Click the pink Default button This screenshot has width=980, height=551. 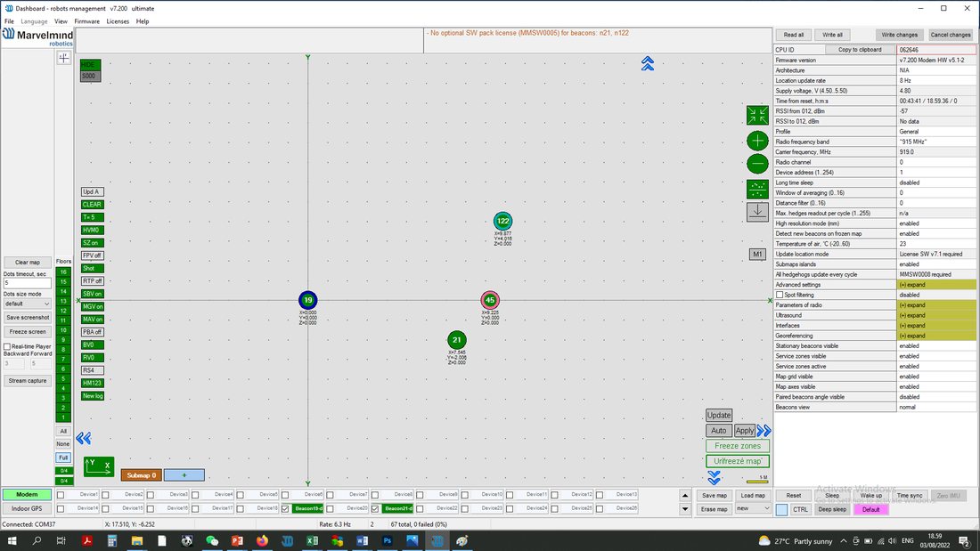(870, 510)
